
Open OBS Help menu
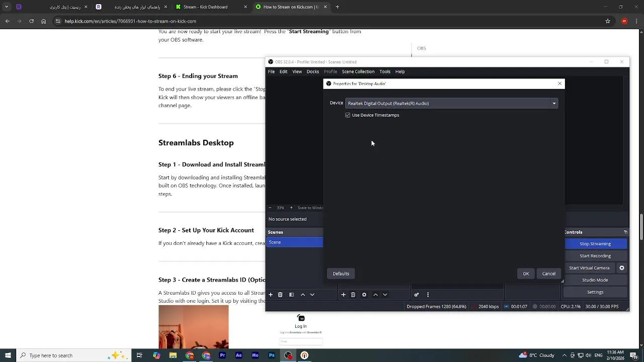click(400, 71)
